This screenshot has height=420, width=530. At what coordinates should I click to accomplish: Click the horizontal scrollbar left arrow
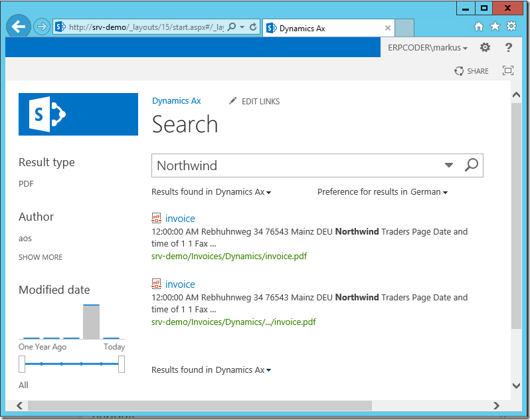pyautogui.click(x=20, y=405)
